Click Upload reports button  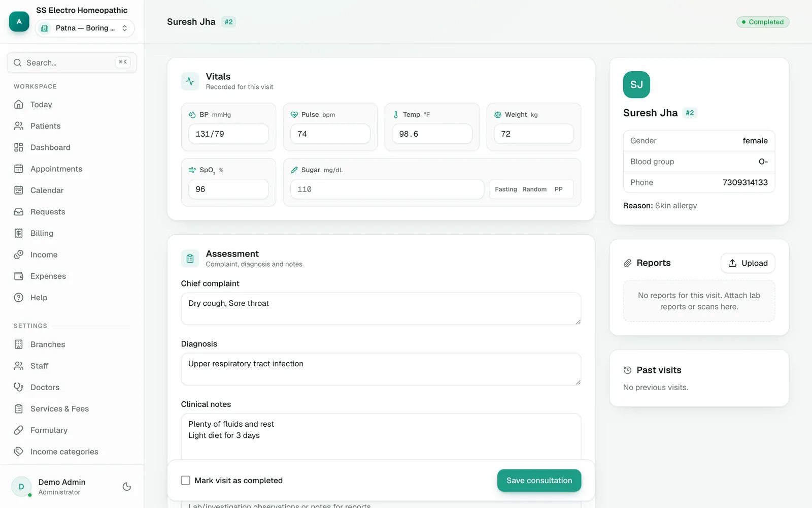(748, 263)
